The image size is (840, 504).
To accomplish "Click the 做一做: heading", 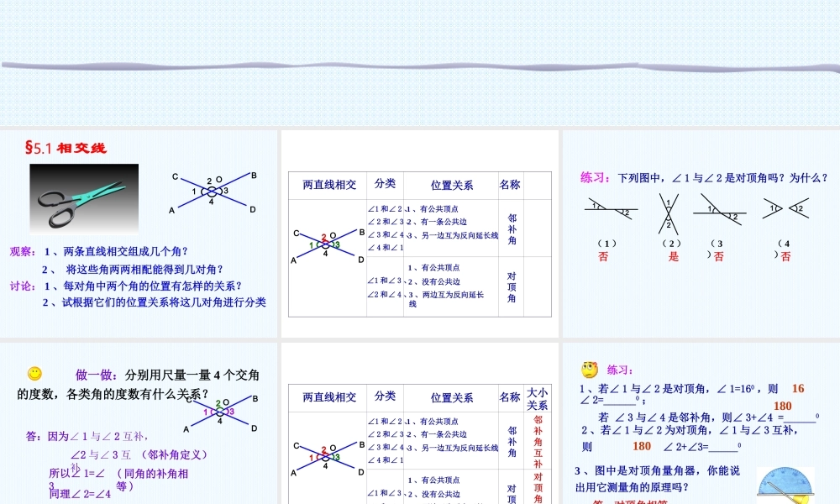I will [x=97, y=375].
